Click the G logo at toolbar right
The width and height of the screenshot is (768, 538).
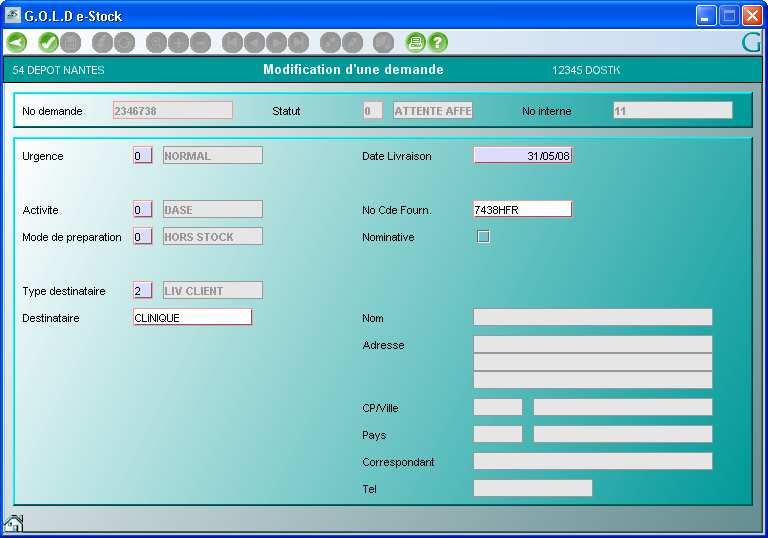point(750,42)
